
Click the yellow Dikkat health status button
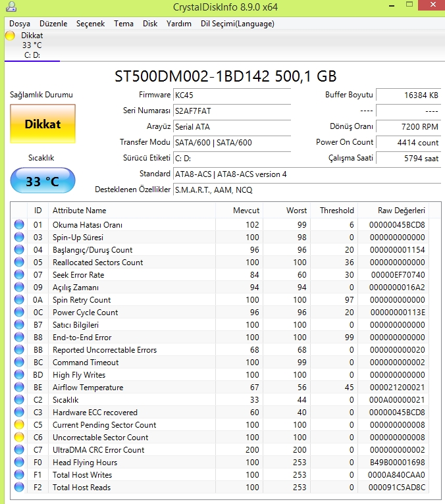click(x=43, y=124)
